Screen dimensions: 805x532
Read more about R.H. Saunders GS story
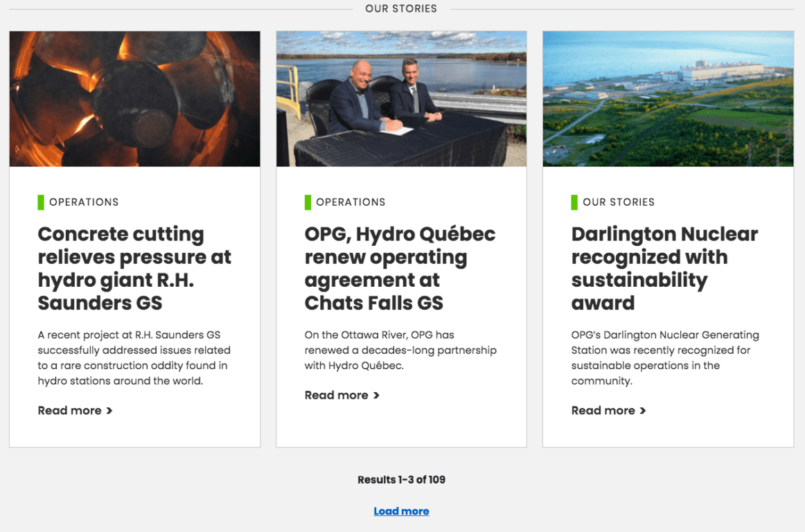point(75,410)
